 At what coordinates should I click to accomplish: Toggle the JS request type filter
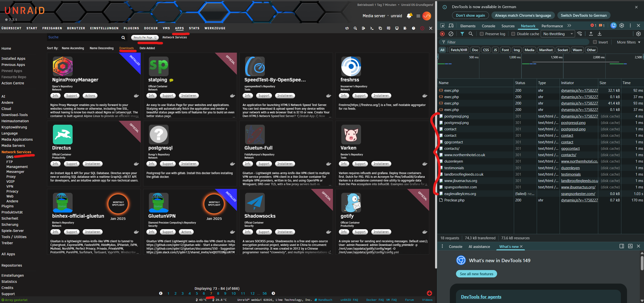[x=495, y=50]
